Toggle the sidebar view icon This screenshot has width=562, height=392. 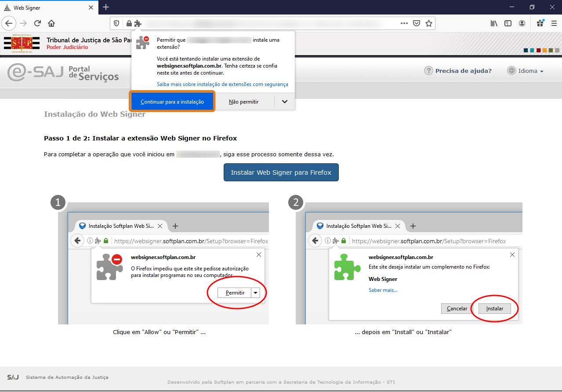point(508,23)
